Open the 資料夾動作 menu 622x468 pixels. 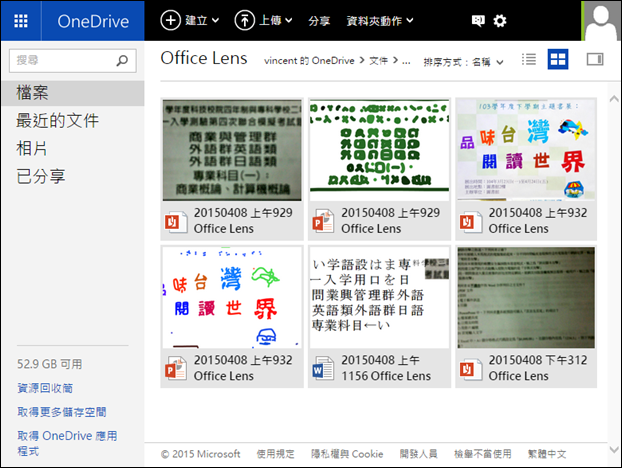coord(380,21)
